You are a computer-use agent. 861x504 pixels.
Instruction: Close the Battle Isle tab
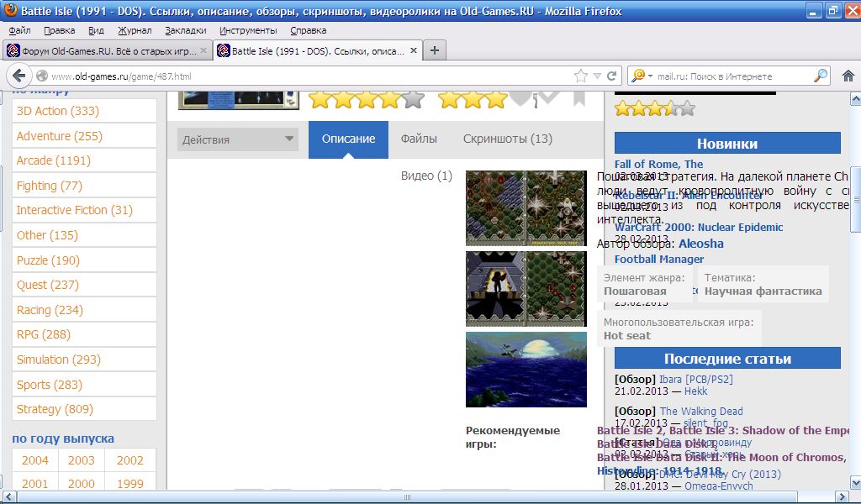[x=414, y=50]
